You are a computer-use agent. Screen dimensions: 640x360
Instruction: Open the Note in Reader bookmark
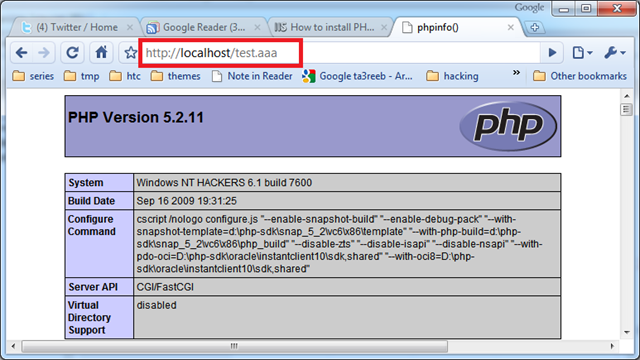[x=252, y=76]
